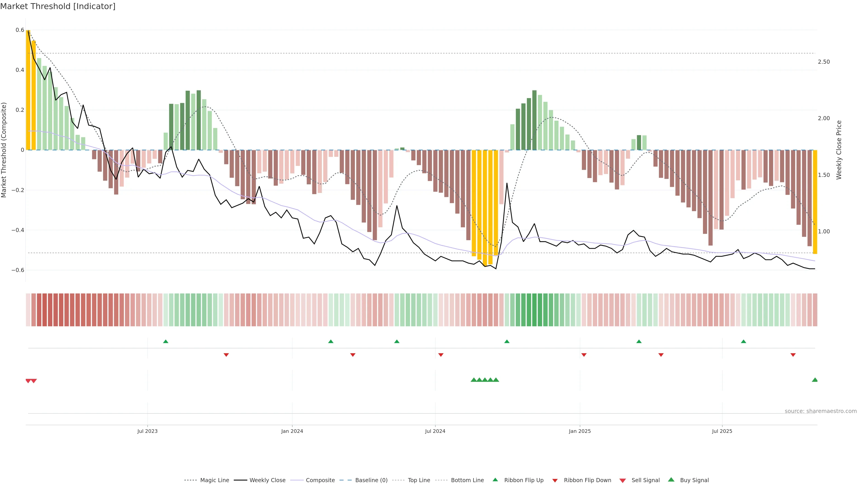Viewport: 868px width, 488px height.
Task: Click Top Line legend item
Action: (419, 480)
